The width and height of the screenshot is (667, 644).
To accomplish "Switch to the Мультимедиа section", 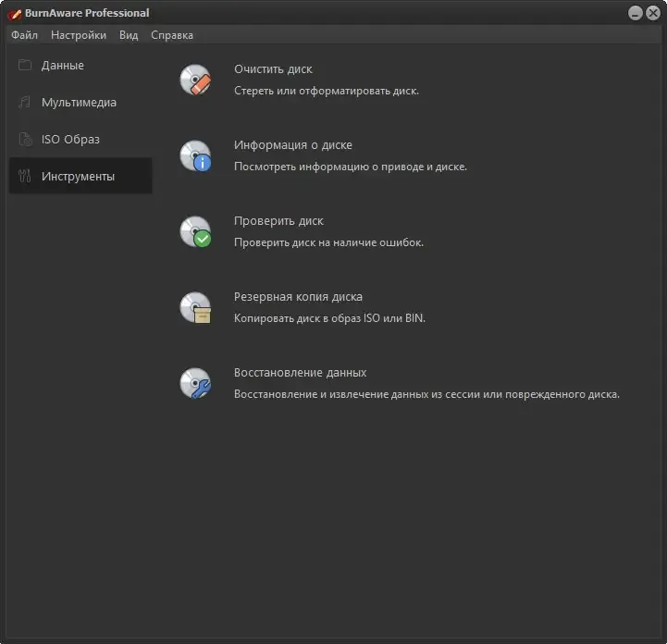I will (80, 102).
